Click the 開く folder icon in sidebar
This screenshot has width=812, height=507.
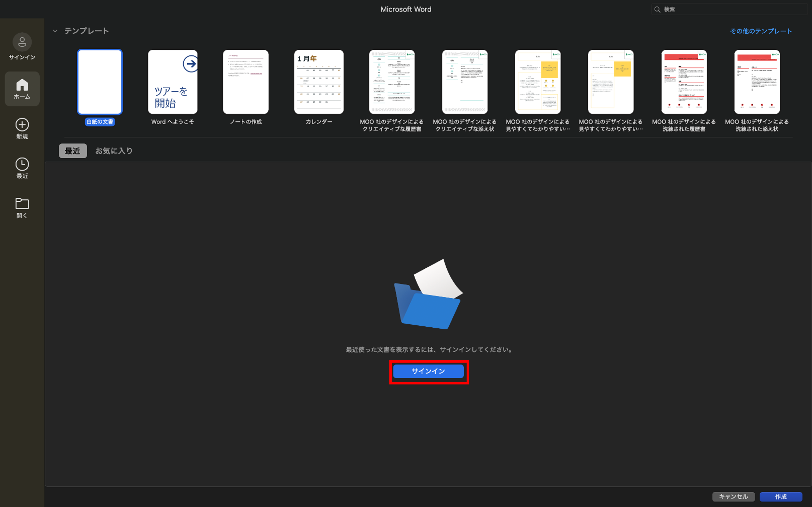22,203
